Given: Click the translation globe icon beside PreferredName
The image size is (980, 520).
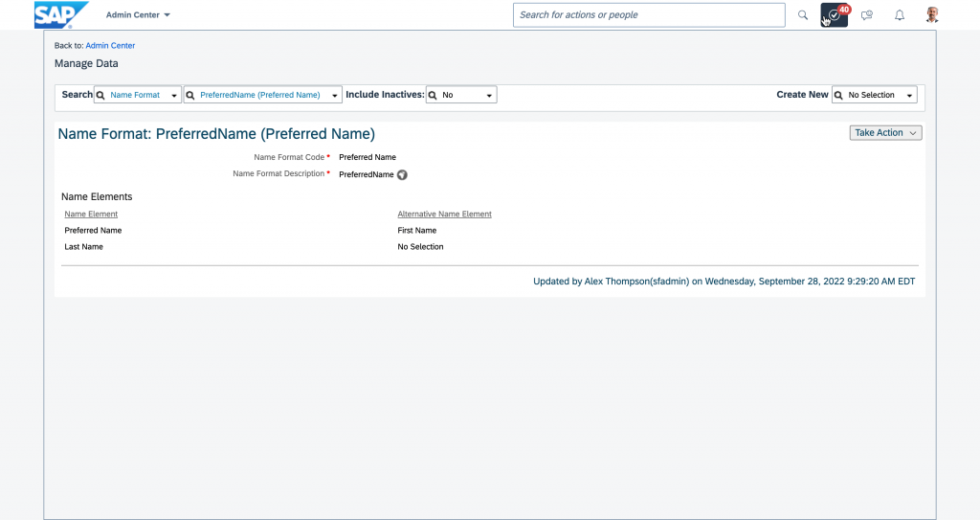Looking at the screenshot, I should pos(403,174).
